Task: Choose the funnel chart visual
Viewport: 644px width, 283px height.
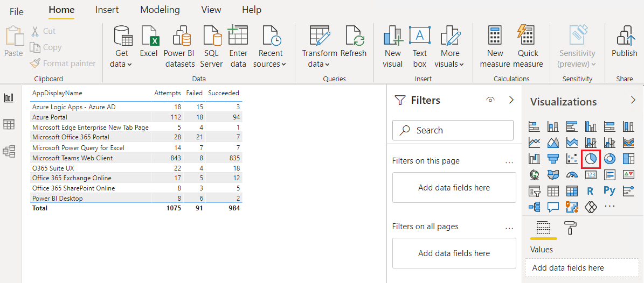Action: 553,159
